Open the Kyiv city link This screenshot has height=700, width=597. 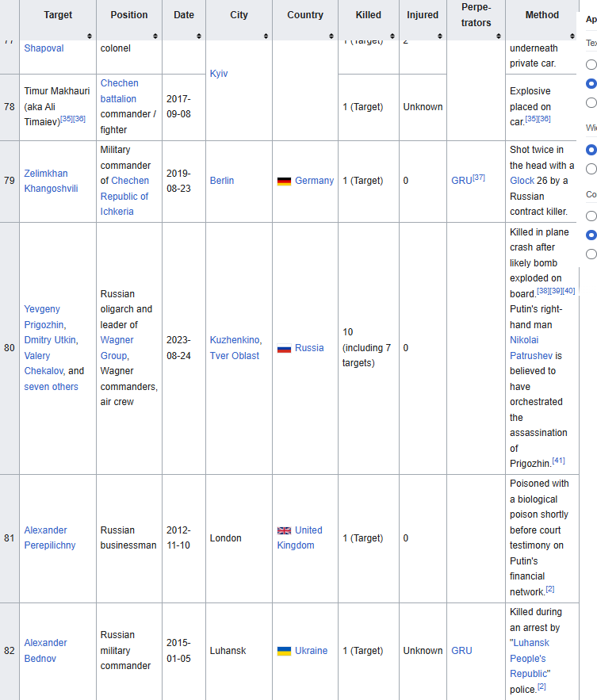[219, 74]
